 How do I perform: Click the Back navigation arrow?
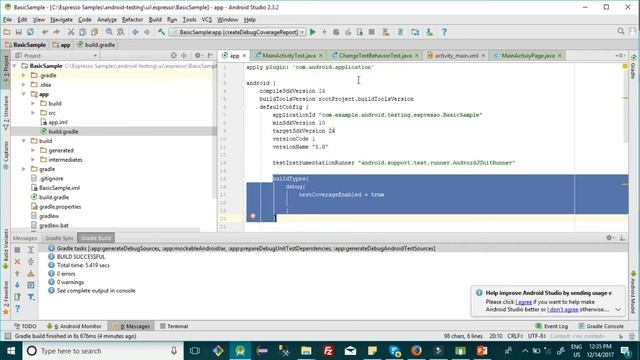[135, 32]
